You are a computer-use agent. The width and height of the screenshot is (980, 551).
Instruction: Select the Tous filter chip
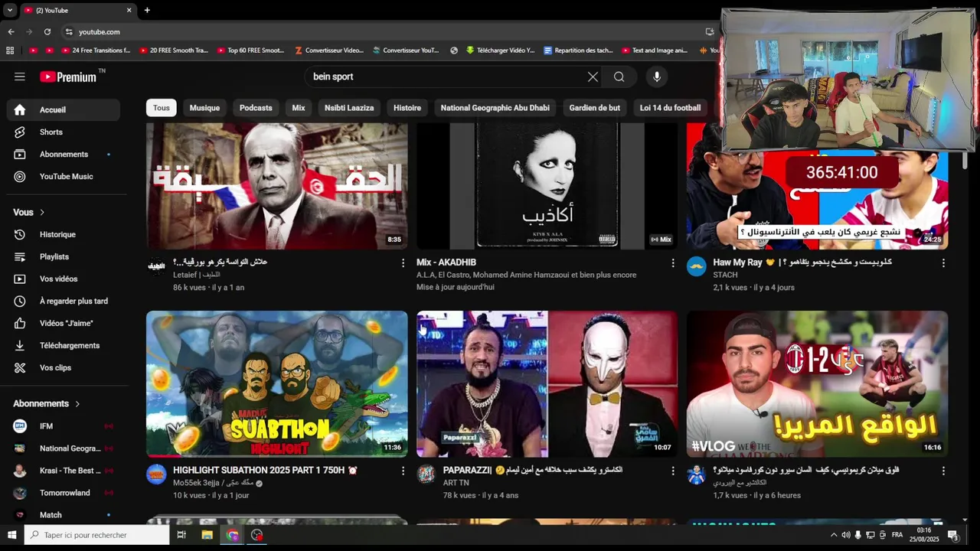[161, 108]
